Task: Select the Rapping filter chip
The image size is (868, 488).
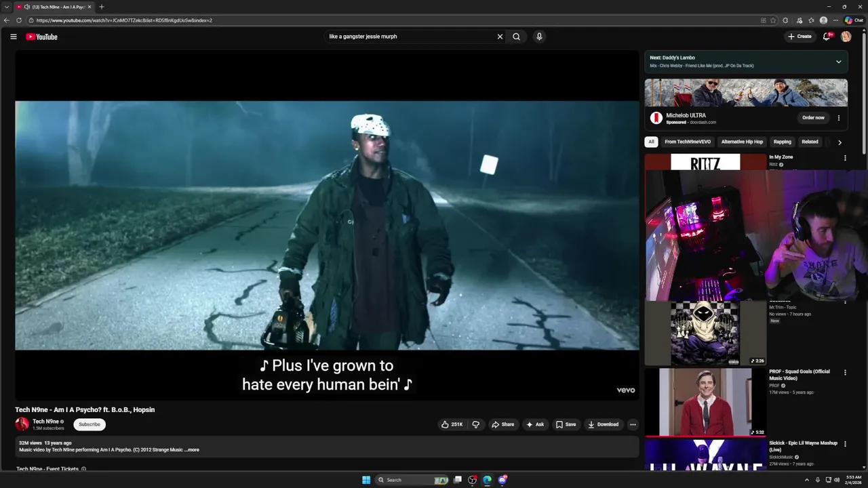Action: (782, 142)
